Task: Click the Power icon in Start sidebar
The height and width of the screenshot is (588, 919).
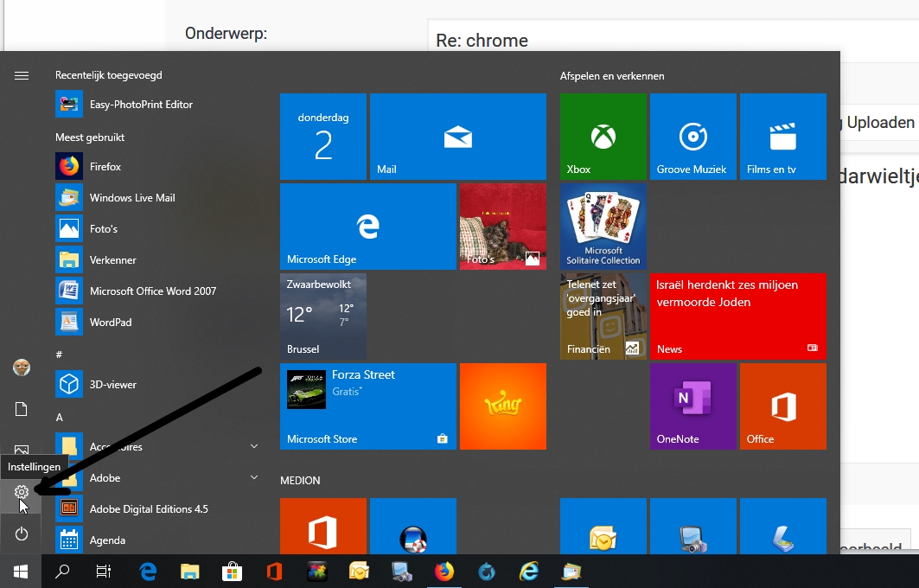Action: tap(22, 534)
